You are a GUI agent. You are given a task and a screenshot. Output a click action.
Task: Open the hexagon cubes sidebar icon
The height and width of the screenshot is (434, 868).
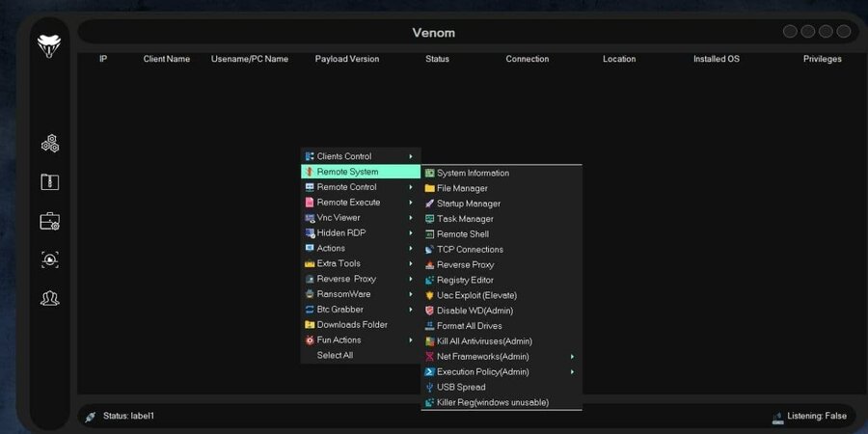(x=50, y=144)
